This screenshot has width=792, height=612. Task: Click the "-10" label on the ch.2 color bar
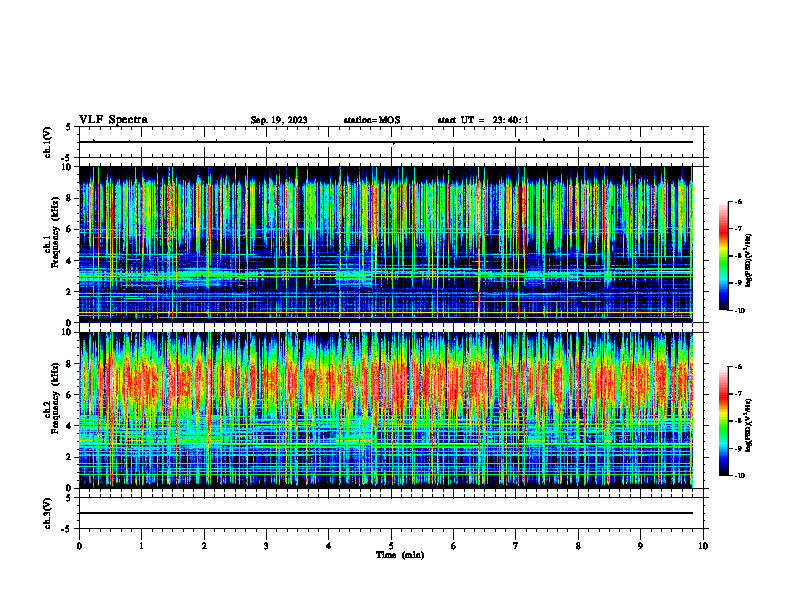click(x=739, y=475)
